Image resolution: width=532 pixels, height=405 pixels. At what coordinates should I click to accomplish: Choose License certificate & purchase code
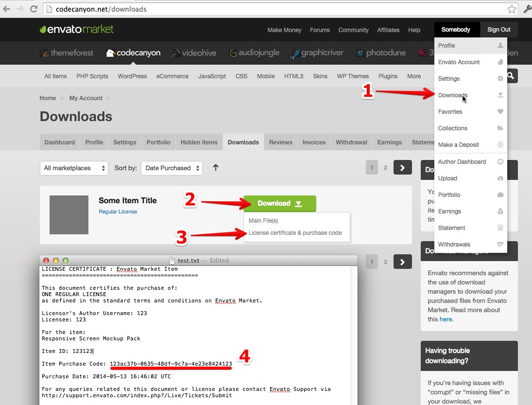[295, 233]
